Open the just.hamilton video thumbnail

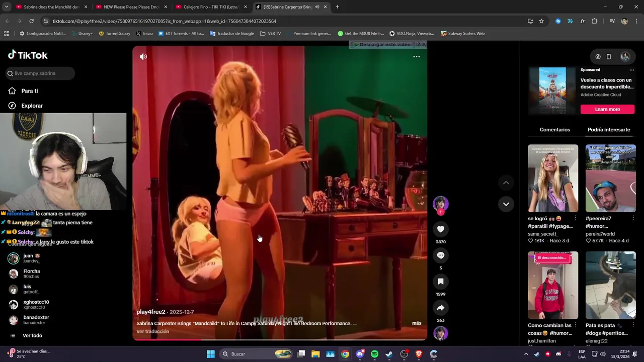[x=553, y=285]
